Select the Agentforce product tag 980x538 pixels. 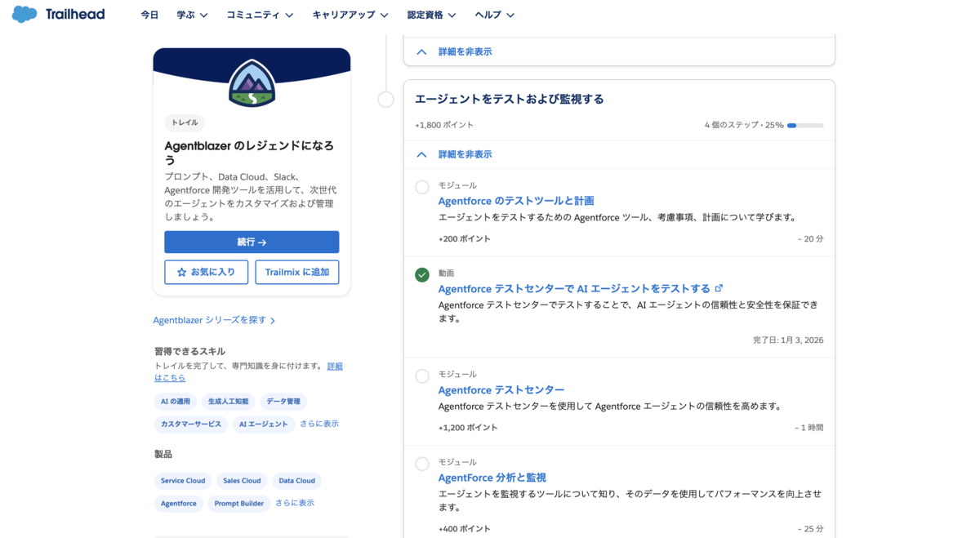pyautogui.click(x=179, y=504)
